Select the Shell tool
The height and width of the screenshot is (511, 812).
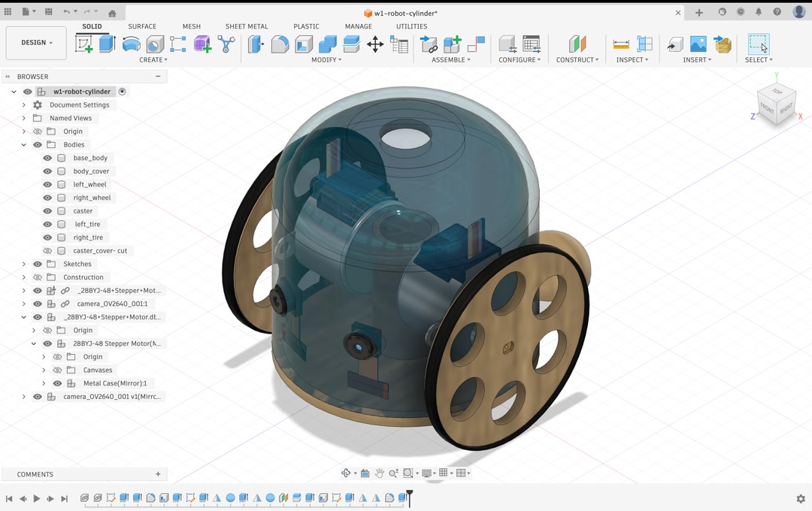pyautogui.click(x=304, y=44)
